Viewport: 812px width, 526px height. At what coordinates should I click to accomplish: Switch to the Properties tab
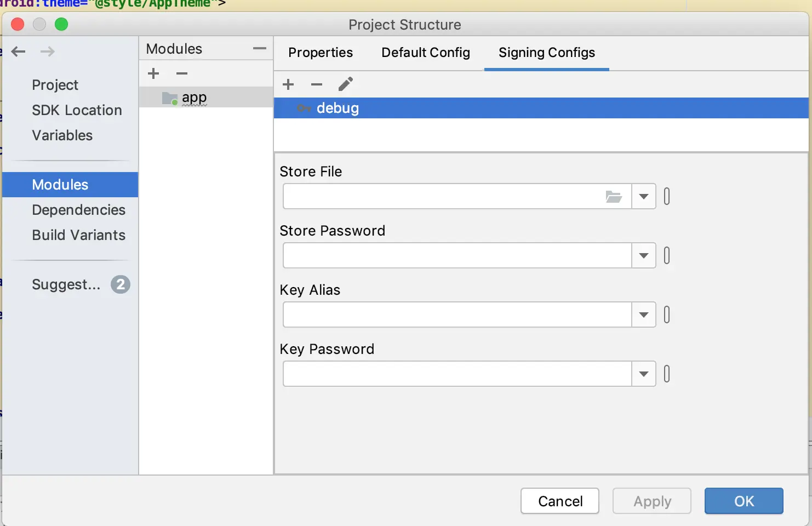[x=321, y=53]
